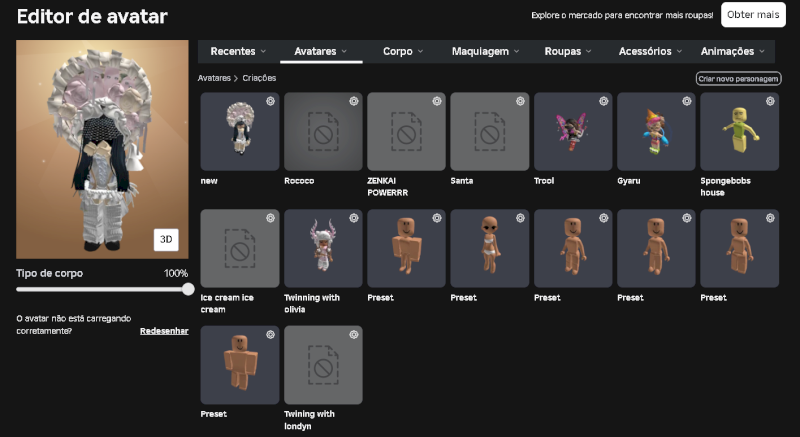800x437 pixels.
Task: Open gear on Twining with londyn card
Action: 354,335
